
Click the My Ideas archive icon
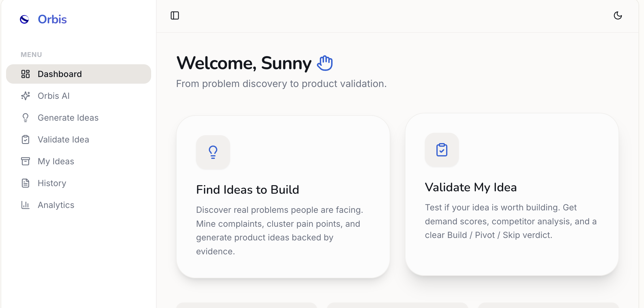click(x=25, y=161)
